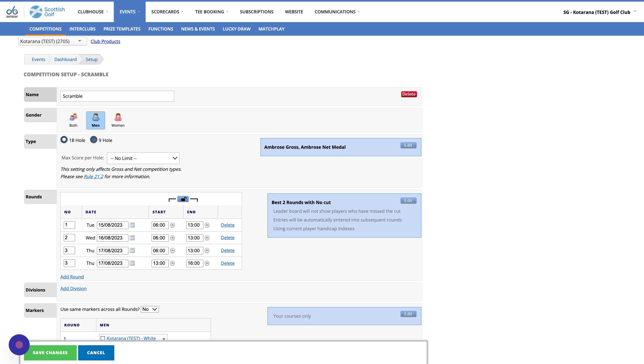Open clock picker for 16:00 end time

click(207, 263)
